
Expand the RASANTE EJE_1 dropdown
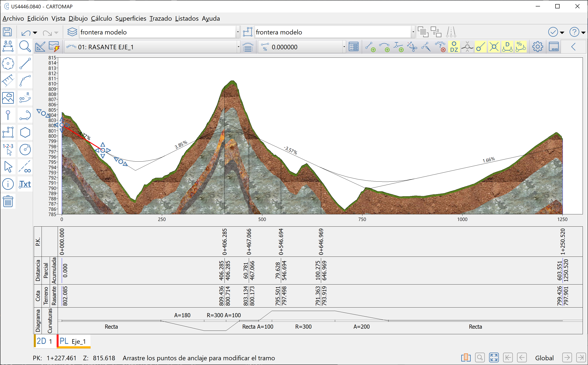(x=238, y=47)
